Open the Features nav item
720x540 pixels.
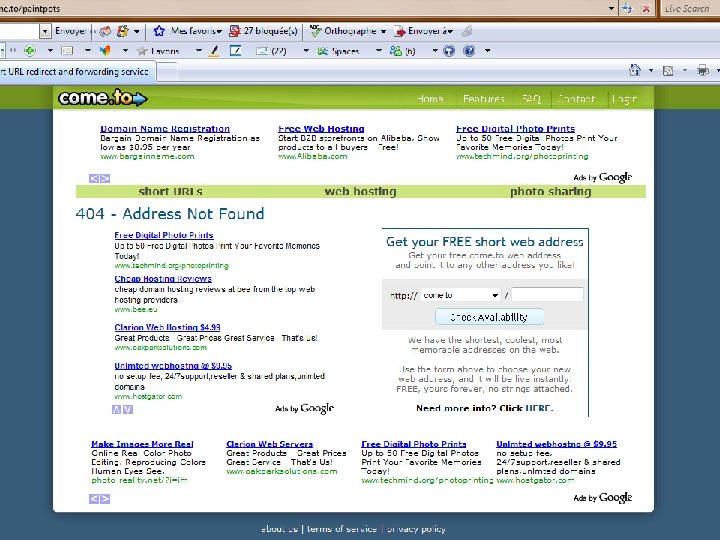point(484,99)
